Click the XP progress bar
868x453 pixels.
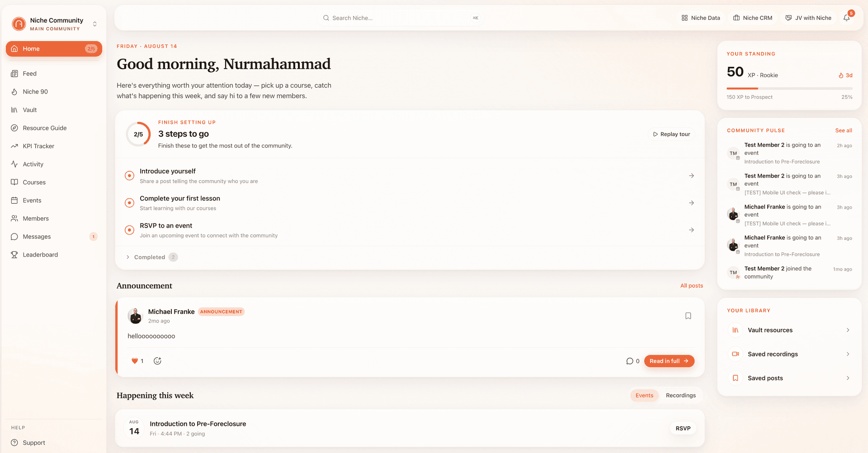[789, 89]
